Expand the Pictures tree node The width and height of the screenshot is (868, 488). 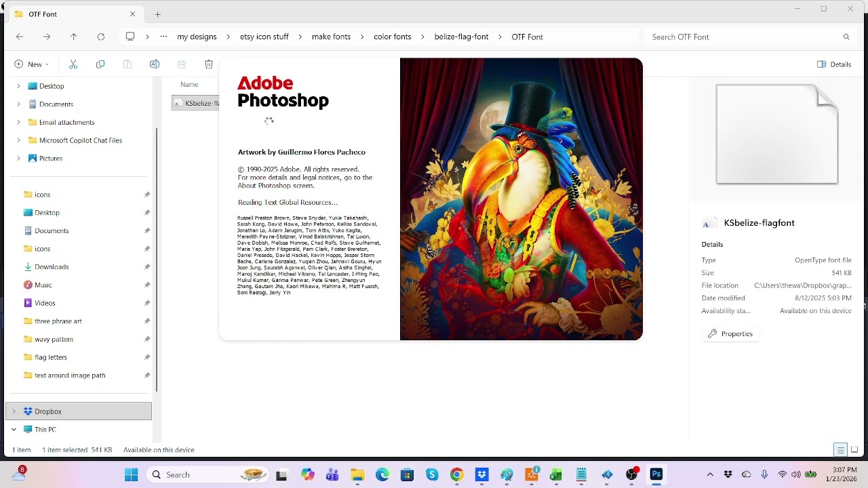point(18,159)
